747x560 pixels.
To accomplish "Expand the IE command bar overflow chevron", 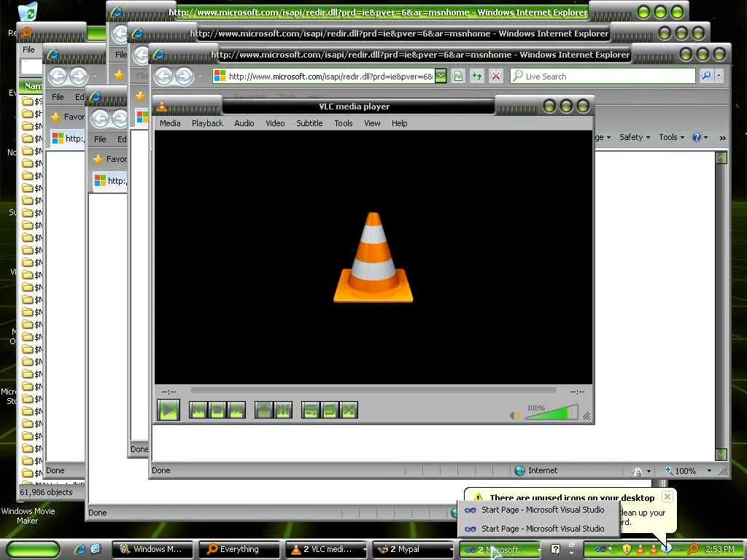I will [722, 138].
